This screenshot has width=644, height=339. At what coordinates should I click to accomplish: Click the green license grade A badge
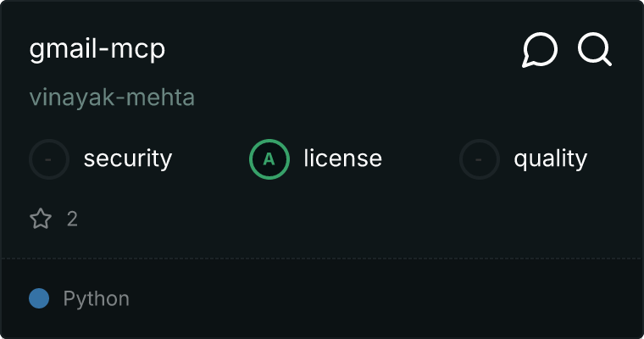coord(269,158)
